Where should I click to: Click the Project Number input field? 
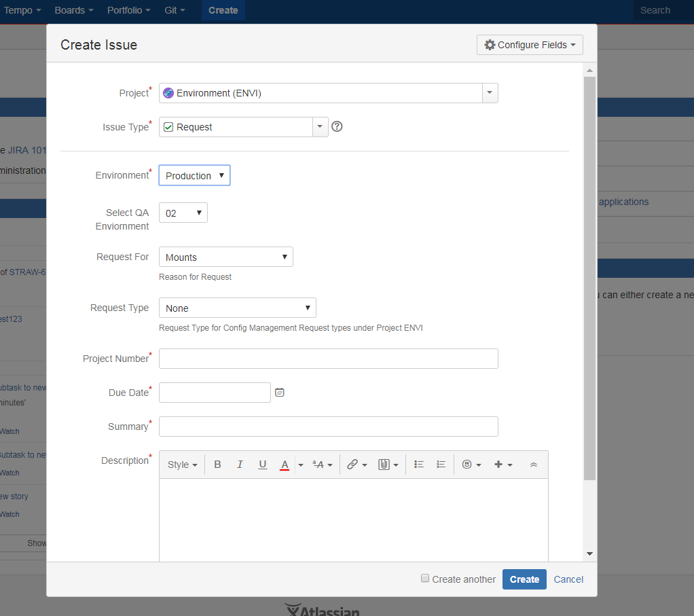[x=329, y=359]
